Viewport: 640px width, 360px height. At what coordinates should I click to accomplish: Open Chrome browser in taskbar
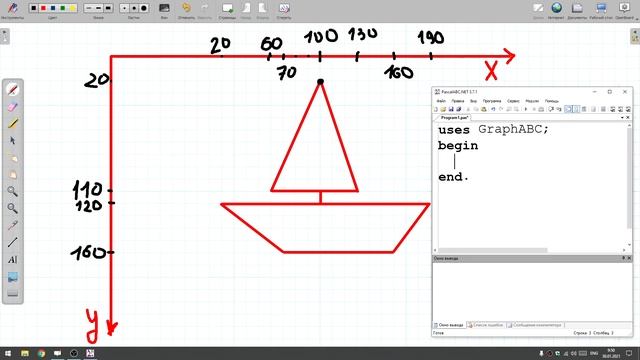[x=41, y=353]
